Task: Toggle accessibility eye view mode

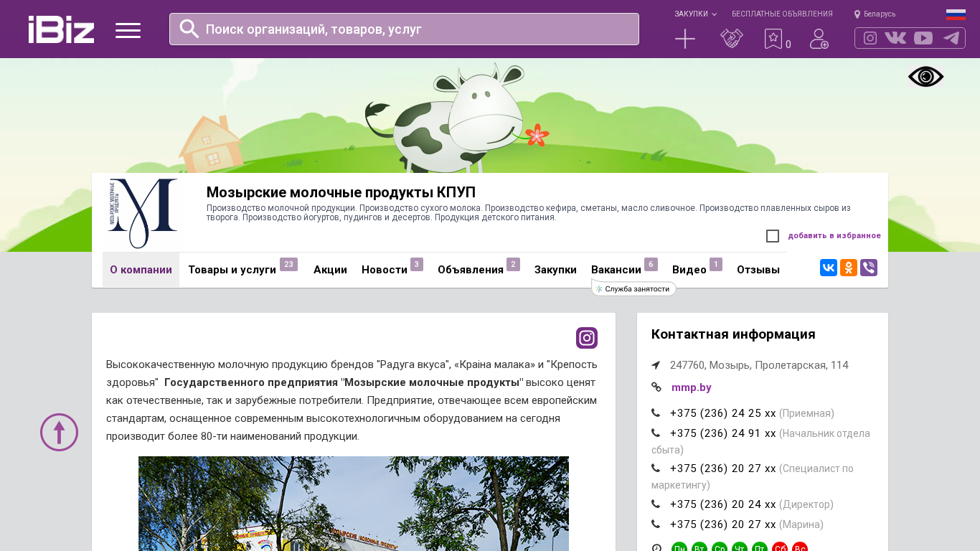Action: [926, 77]
